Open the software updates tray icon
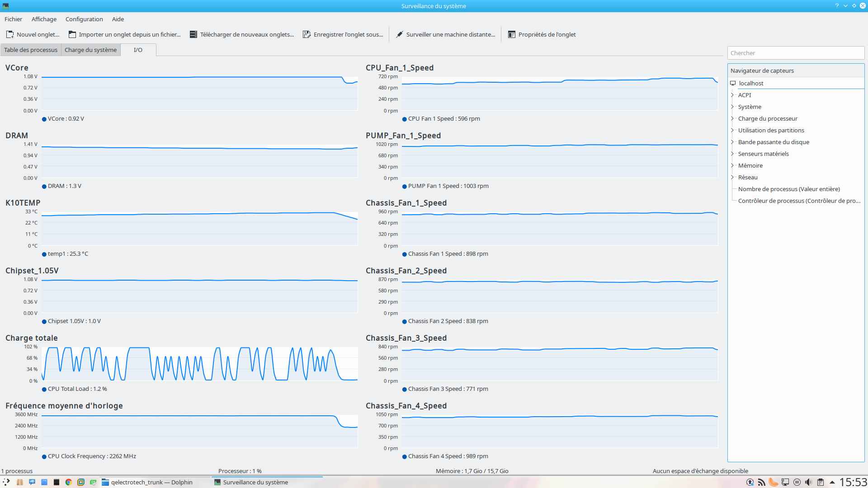 [750, 482]
